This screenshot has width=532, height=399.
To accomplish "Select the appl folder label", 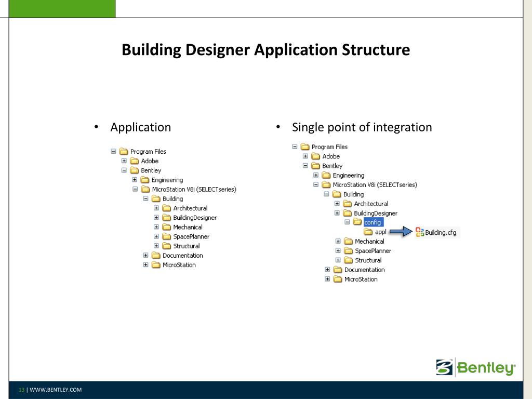I will [381, 232].
